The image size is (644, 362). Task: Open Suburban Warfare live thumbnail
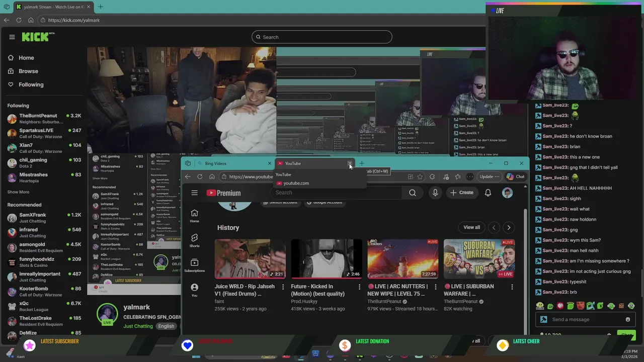(x=479, y=259)
